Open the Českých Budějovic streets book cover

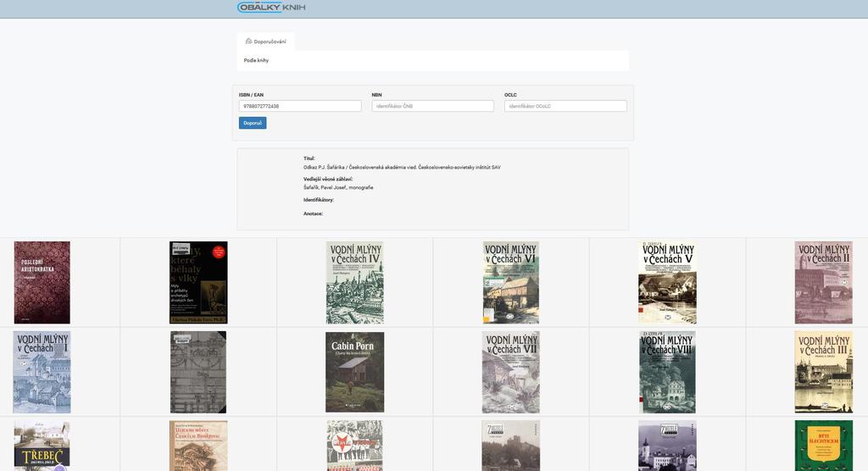198,446
